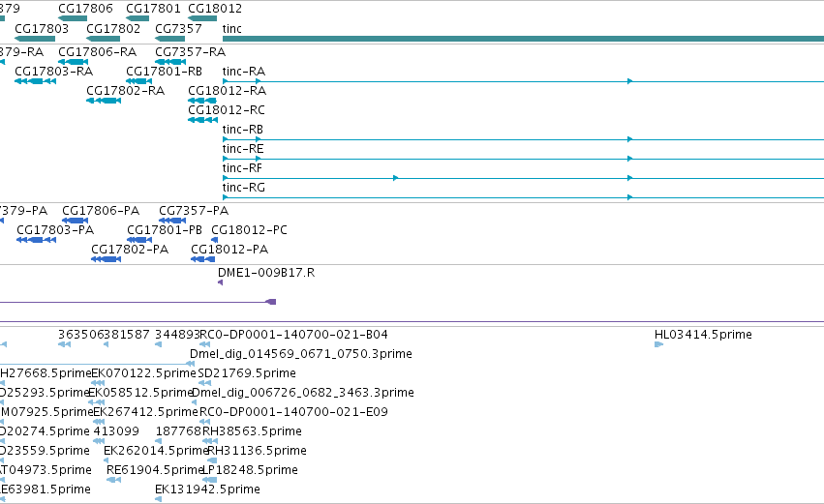Click the CG17803 gene label
The image size is (824, 504).
pos(42,28)
